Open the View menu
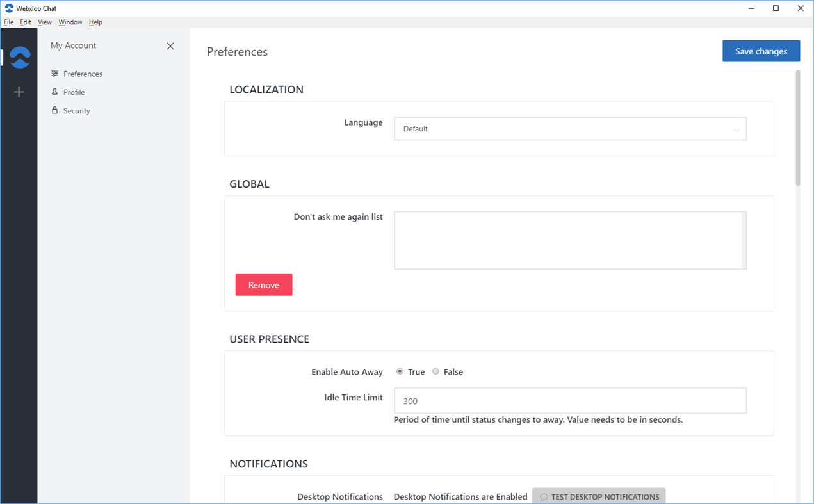Viewport: 814px width, 504px height. [x=45, y=22]
